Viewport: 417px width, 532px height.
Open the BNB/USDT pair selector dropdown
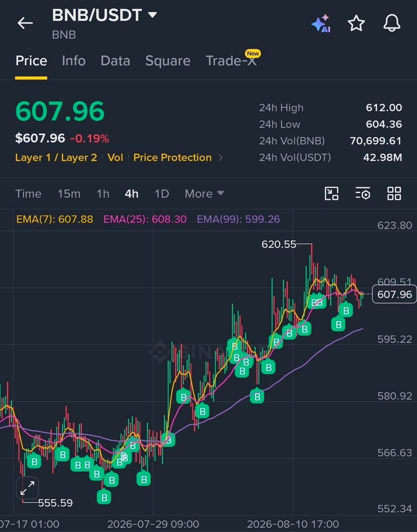(x=153, y=15)
